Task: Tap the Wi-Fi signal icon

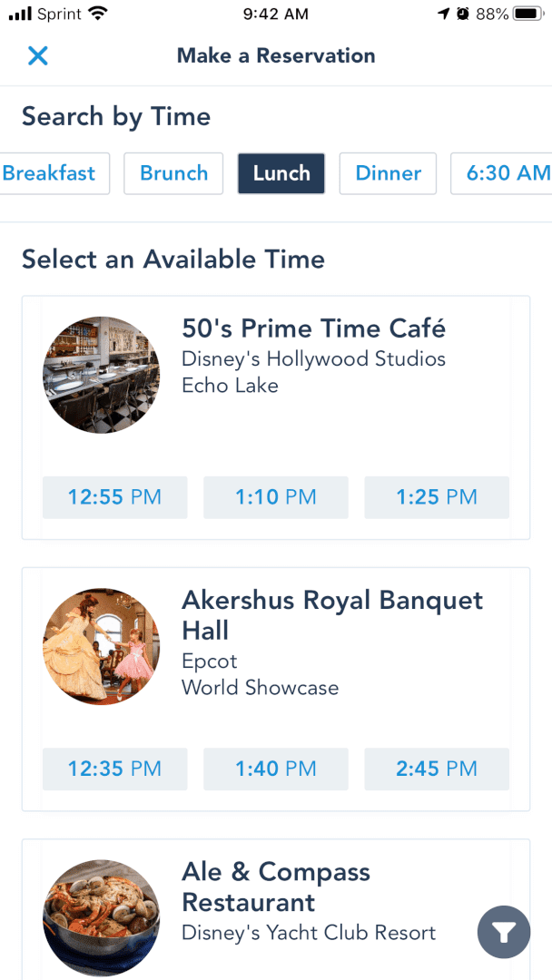Action: click(98, 14)
